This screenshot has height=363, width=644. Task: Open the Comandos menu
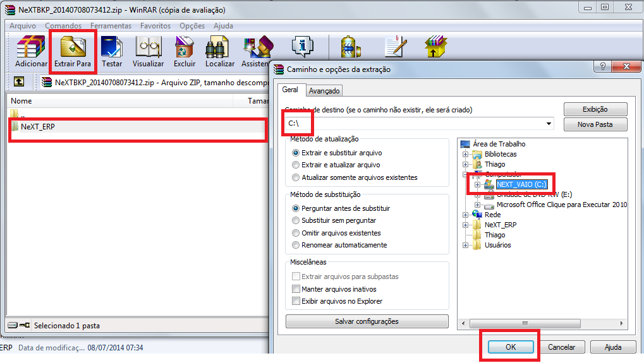[x=63, y=25]
